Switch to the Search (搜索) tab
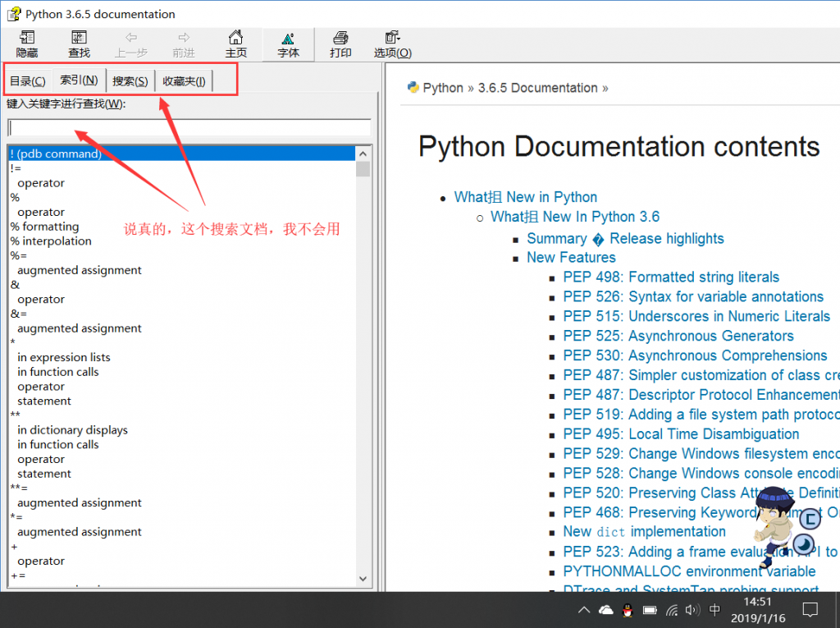 (x=130, y=80)
